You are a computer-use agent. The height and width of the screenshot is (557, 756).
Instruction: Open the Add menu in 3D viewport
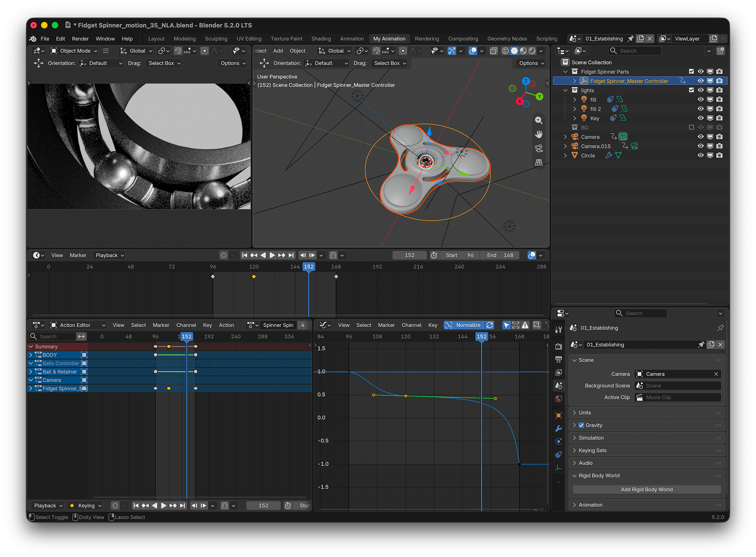pos(278,51)
